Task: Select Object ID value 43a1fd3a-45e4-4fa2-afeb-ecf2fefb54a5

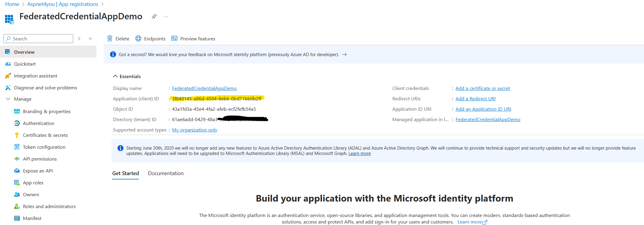Action: tap(214, 109)
